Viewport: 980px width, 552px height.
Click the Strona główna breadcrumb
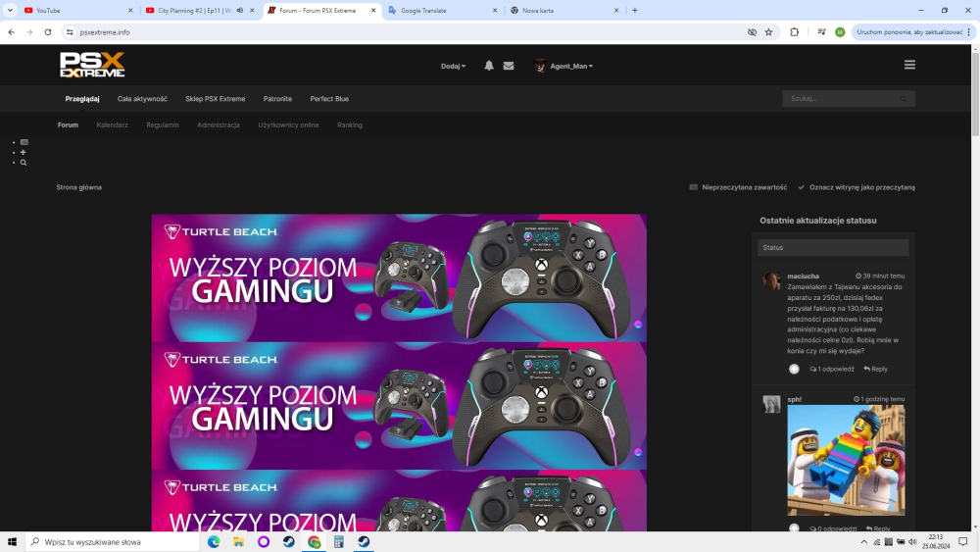pos(78,187)
